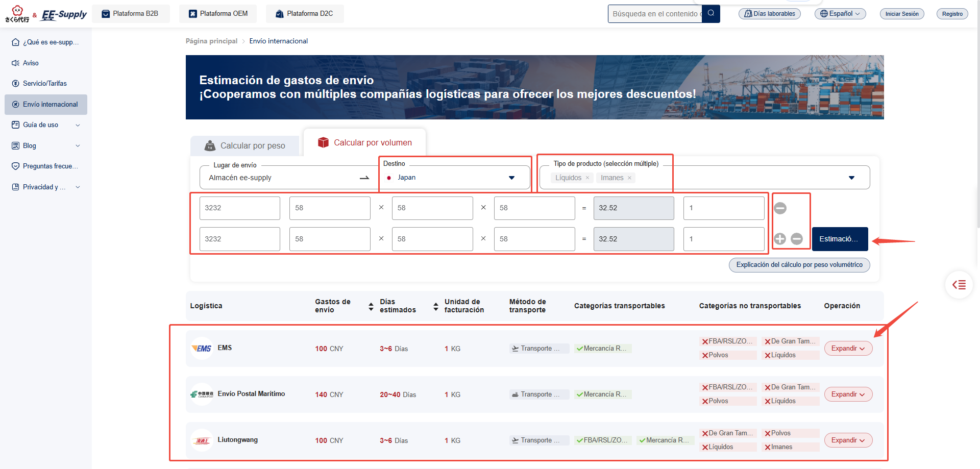Screen dimensions: 980x469
Task: Remove the first dimension row with minus icon
Action: click(780, 208)
